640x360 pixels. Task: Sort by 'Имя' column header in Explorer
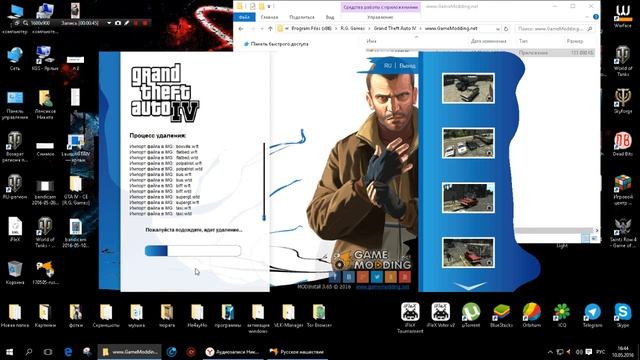371,41
